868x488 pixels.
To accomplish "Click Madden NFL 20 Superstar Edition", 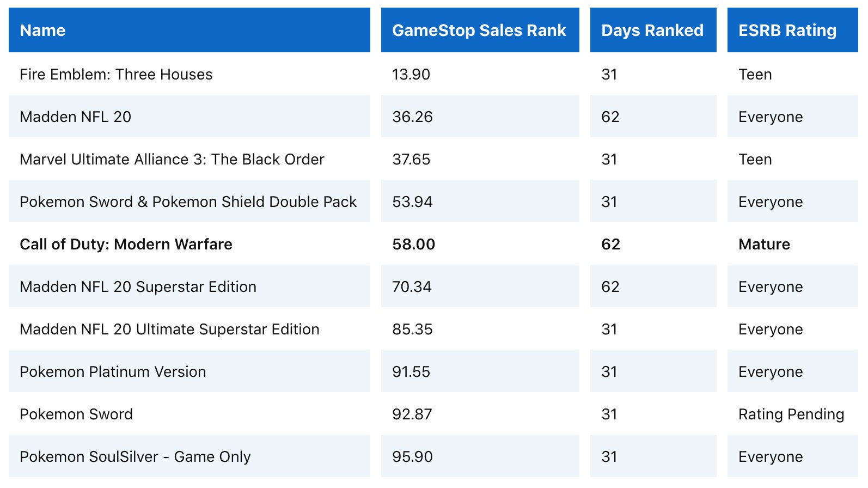I will 138,287.
